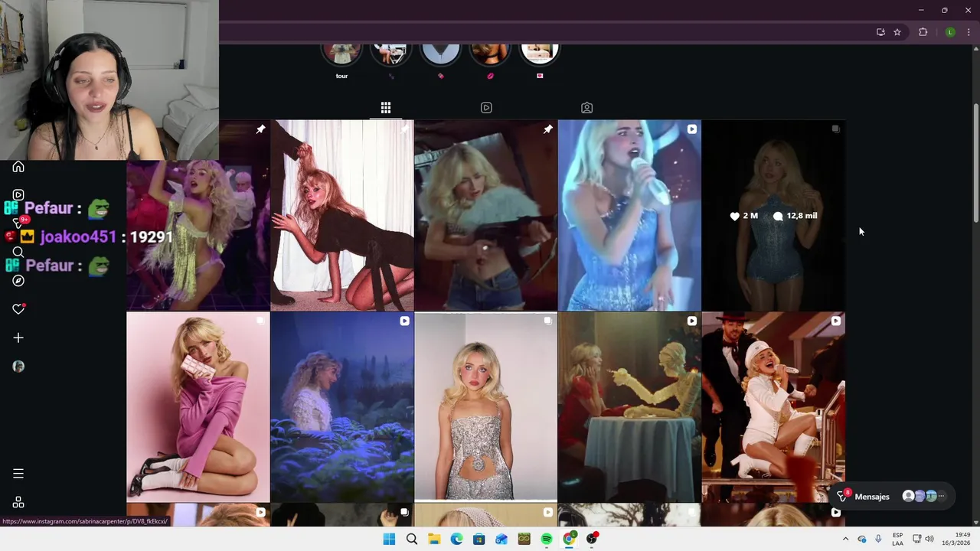Click the Create plus icon in sidebar
Viewport: 980px width, 551px height.
pyautogui.click(x=18, y=337)
